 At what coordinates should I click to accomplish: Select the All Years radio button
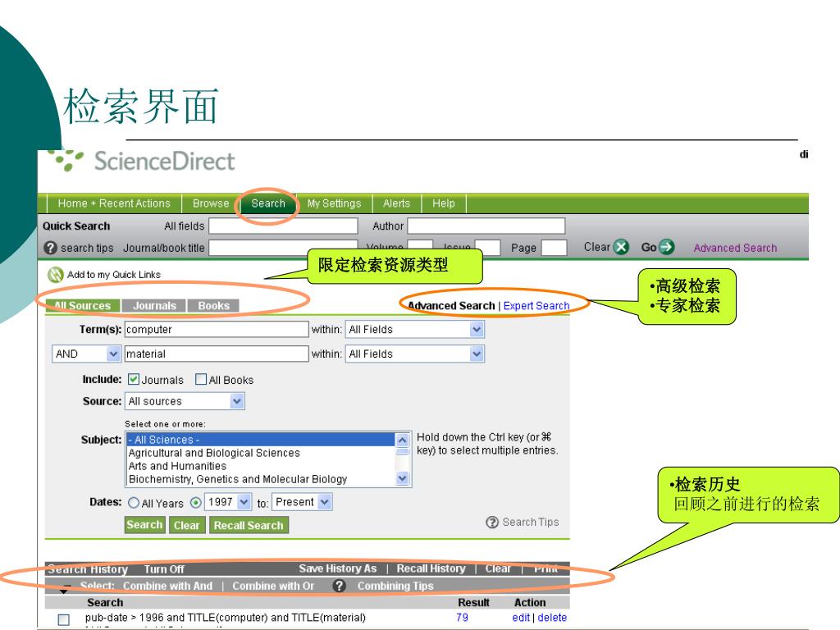[134, 503]
